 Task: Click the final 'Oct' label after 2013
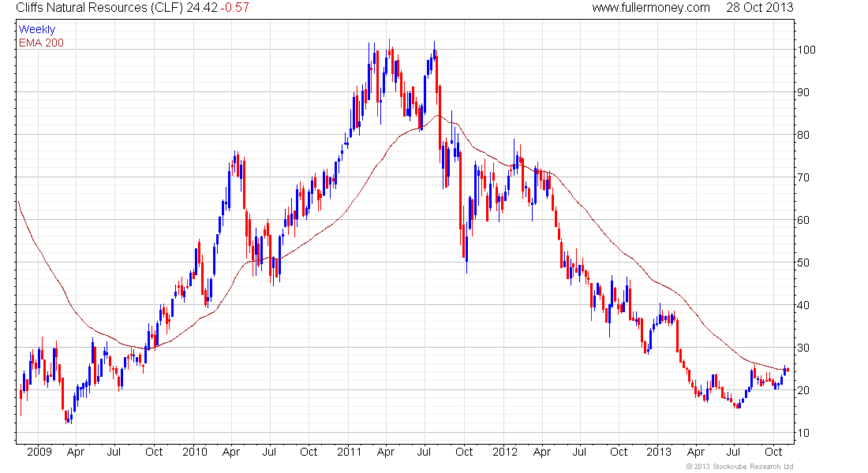click(x=773, y=452)
